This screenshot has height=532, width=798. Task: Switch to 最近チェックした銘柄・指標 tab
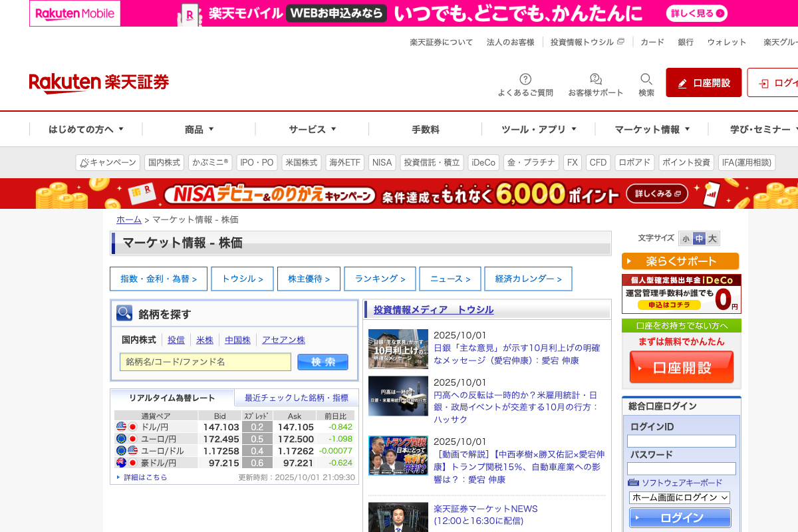click(x=296, y=398)
